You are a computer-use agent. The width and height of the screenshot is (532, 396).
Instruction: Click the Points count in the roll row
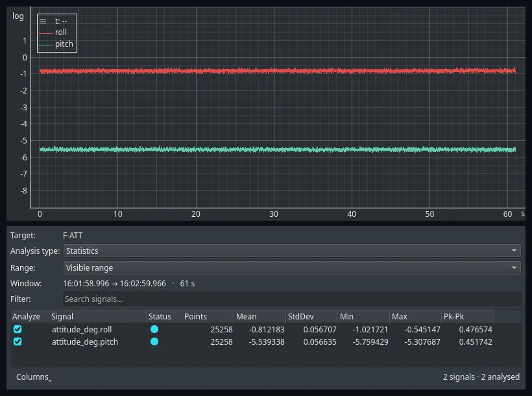[x=221, y=329]
